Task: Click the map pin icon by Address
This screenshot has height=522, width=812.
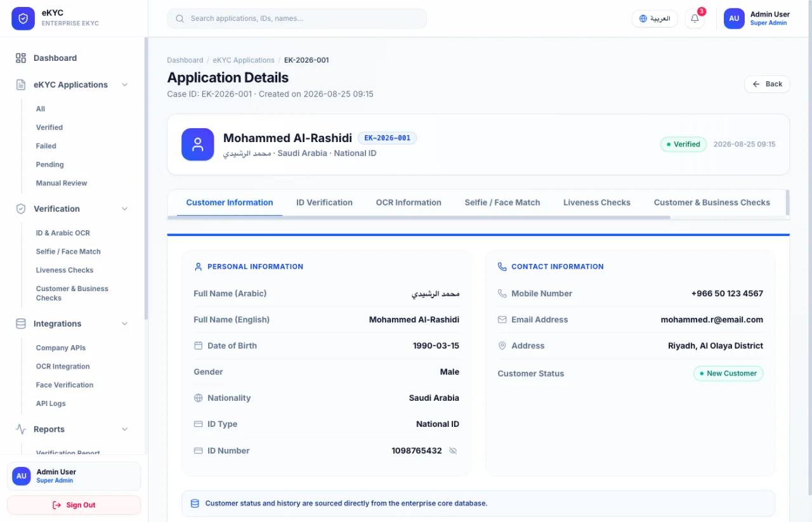Action: (502, 346)
